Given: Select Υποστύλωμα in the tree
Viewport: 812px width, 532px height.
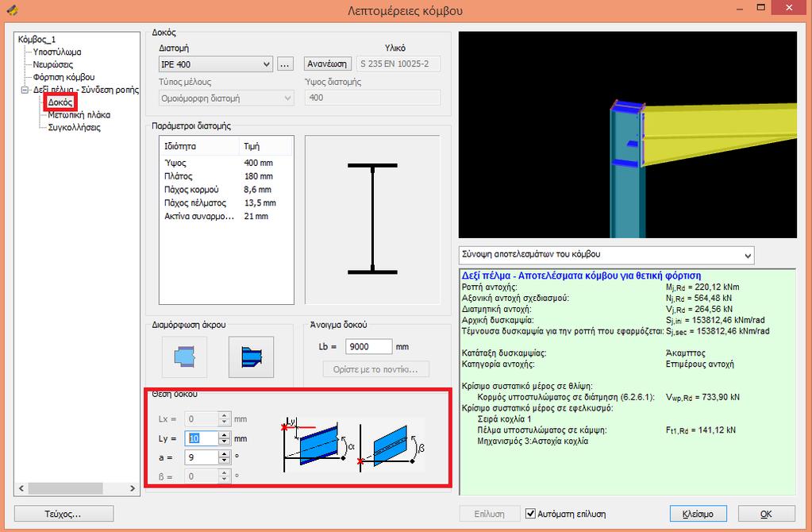Looking at the screenshot, I should 57,52.
